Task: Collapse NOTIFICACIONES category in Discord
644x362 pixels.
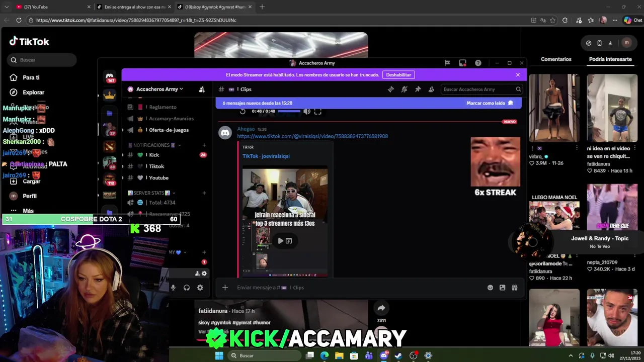Action: tap(154, 145)
